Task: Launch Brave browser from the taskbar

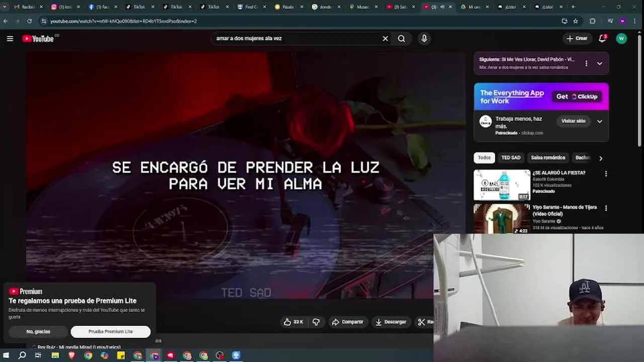Action: click(x=71, y=355)
